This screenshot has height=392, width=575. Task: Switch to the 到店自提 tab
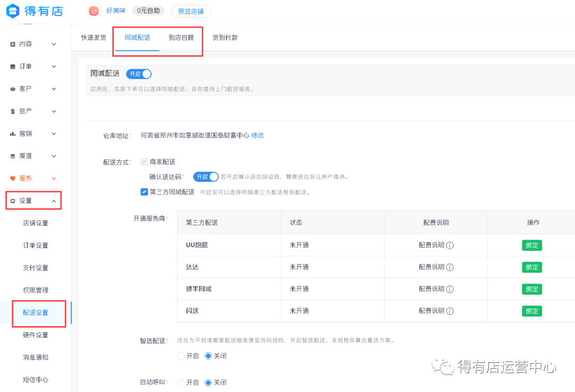click(x=182, y=38)
